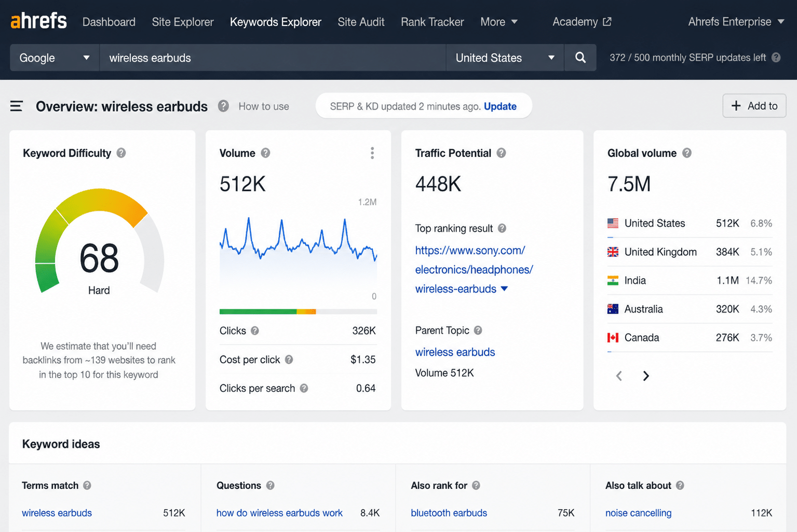Open the United States country dropdown
The height and width of the screenshot is (532, 797).
[505, 58]
